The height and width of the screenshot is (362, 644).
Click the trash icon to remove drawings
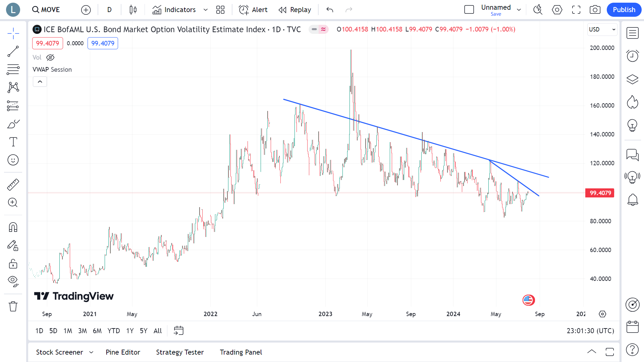[13, 306]
